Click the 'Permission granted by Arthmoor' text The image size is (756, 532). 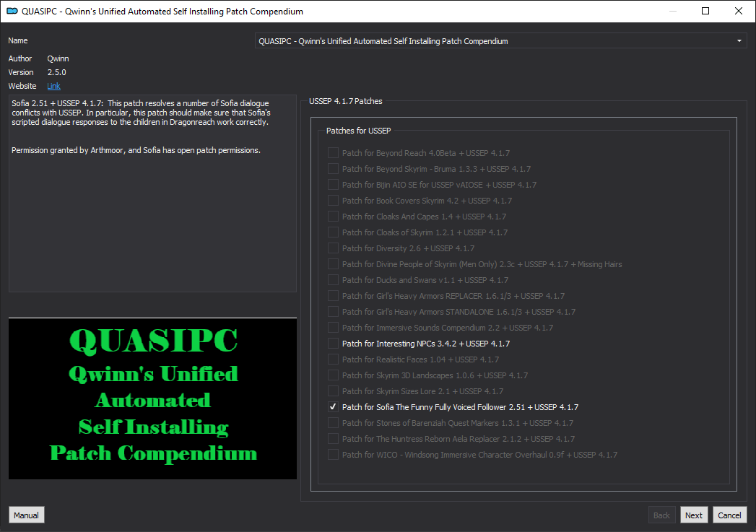click(136, 150)
